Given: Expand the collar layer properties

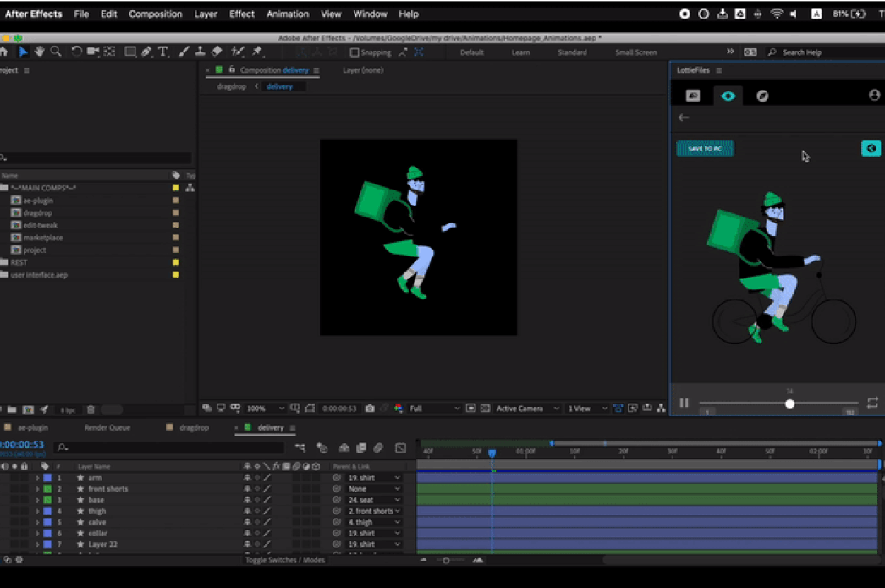Looking at the screenshot, I should pos(37,533).
